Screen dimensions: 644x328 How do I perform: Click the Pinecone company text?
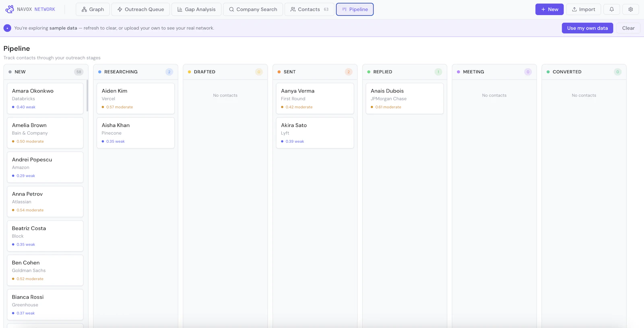[x=111, y=133]
